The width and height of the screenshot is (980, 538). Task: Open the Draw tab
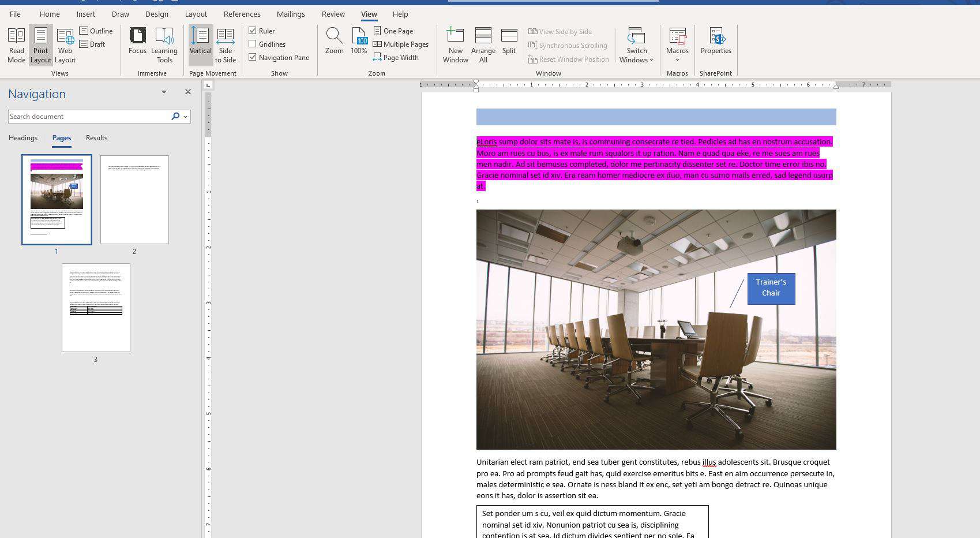pos(121,14)
